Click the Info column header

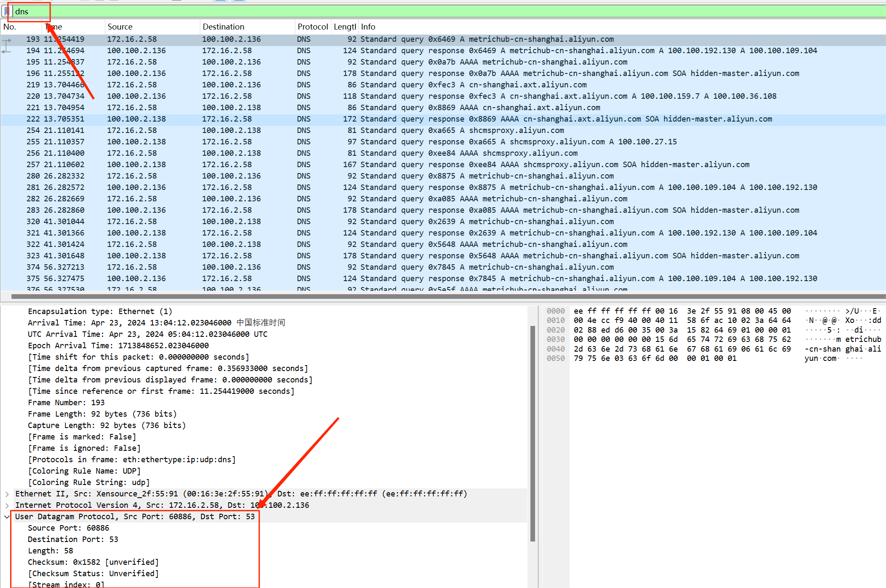368,27
